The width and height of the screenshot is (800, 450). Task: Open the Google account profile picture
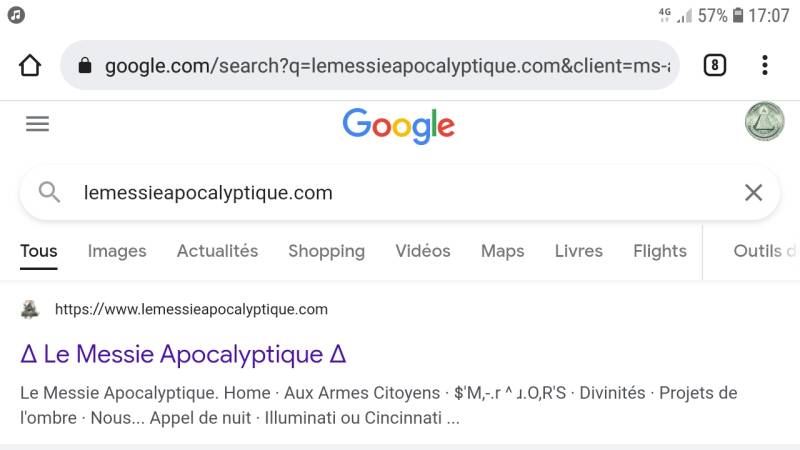[764, 122]
